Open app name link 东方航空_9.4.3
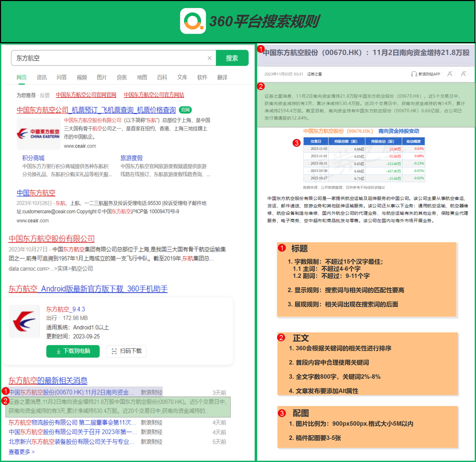Screen dimensions: 476x462 66,309
